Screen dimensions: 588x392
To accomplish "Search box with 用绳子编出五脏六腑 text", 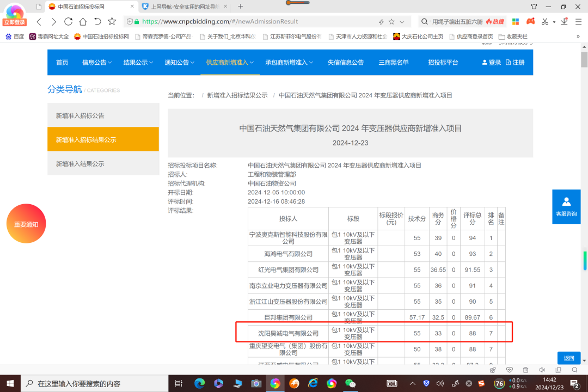I will pos(457,22).
